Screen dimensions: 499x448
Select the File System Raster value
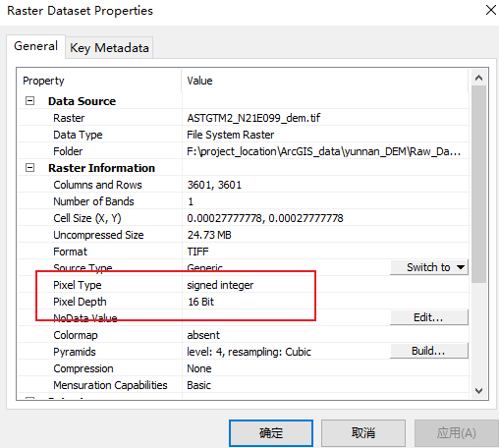pyautogui.click(x=231, y=135)
